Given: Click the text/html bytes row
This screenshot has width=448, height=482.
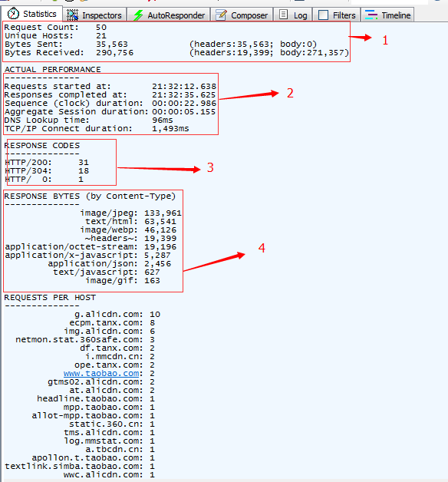Looking at the screenshot, I should (131, 222).
